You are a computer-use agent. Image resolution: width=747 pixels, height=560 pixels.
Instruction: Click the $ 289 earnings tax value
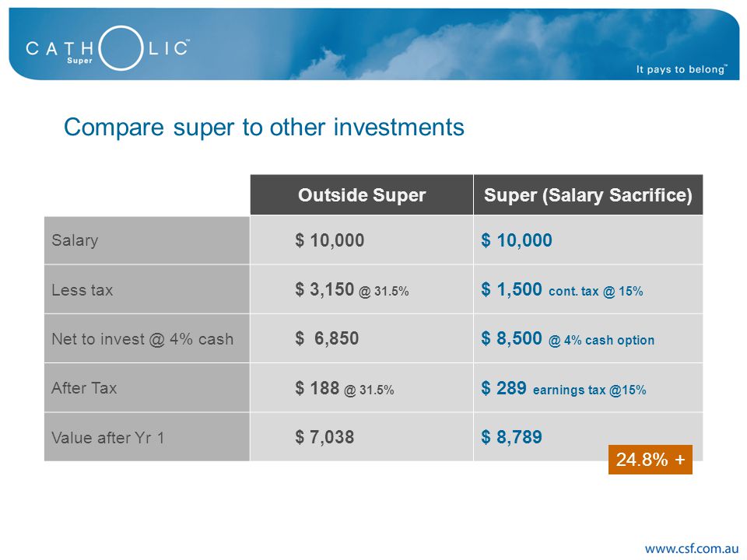(x=563, y=388)
